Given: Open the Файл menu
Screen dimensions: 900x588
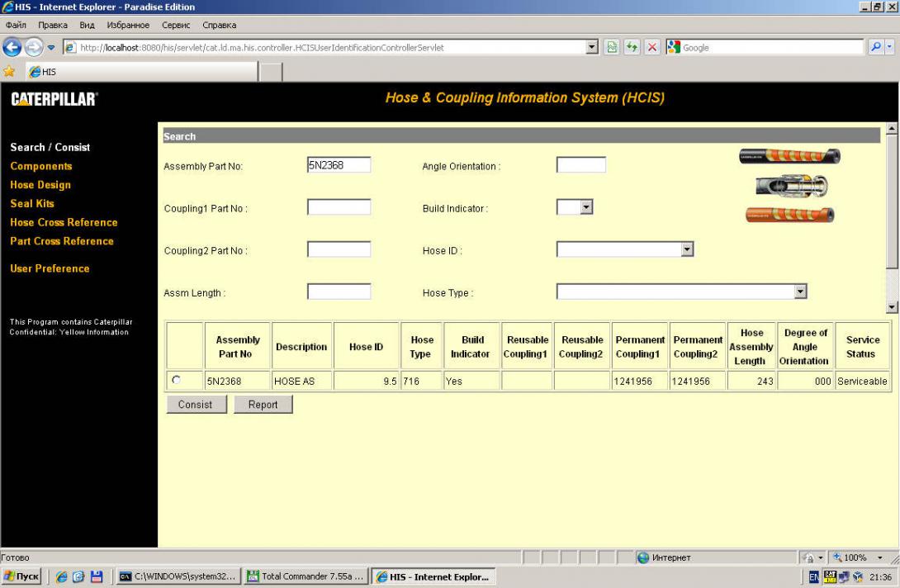Looking at the screenshot, I should 16,26.
